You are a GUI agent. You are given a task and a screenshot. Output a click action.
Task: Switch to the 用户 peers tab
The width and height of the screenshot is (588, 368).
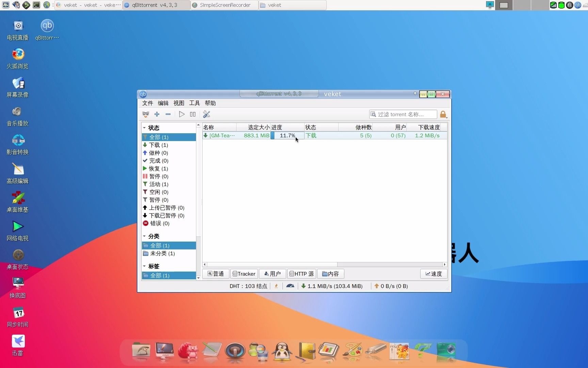tap(273, 274)
